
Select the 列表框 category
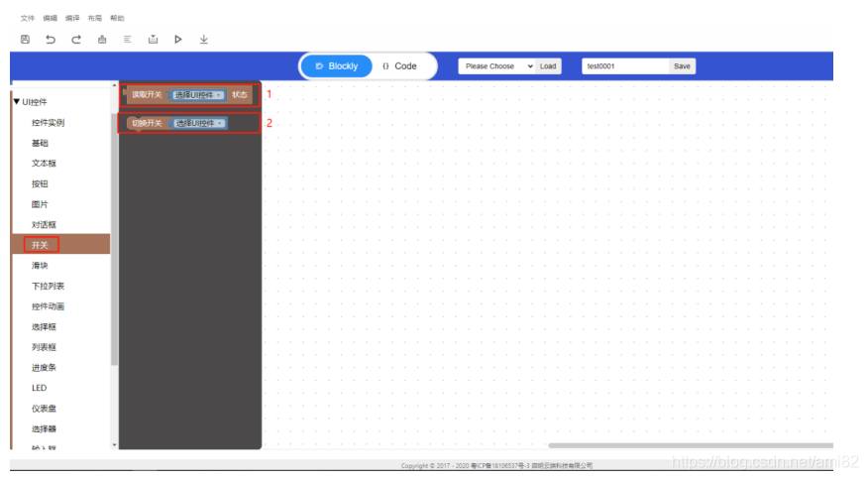point(44,347)
